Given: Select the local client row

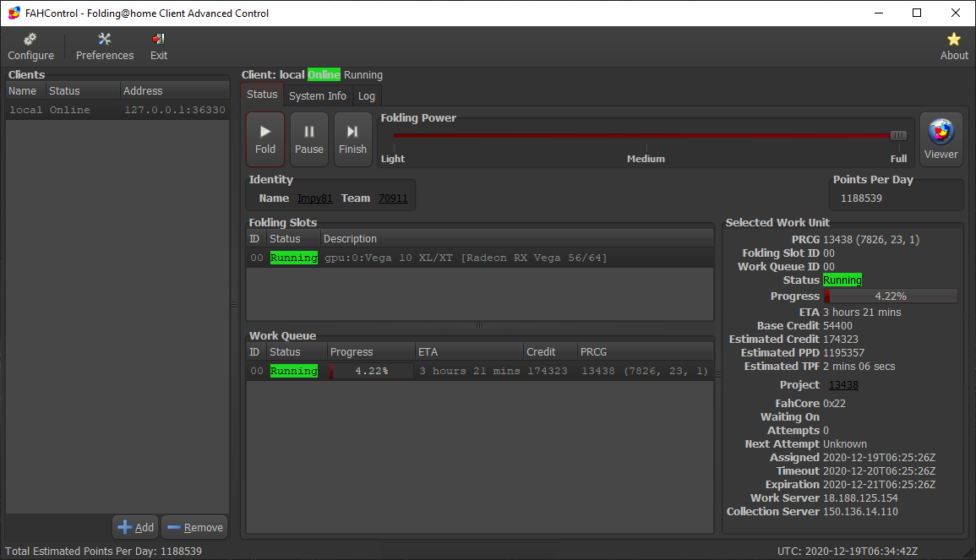Looking at the screenshot, I should point(117,110).
